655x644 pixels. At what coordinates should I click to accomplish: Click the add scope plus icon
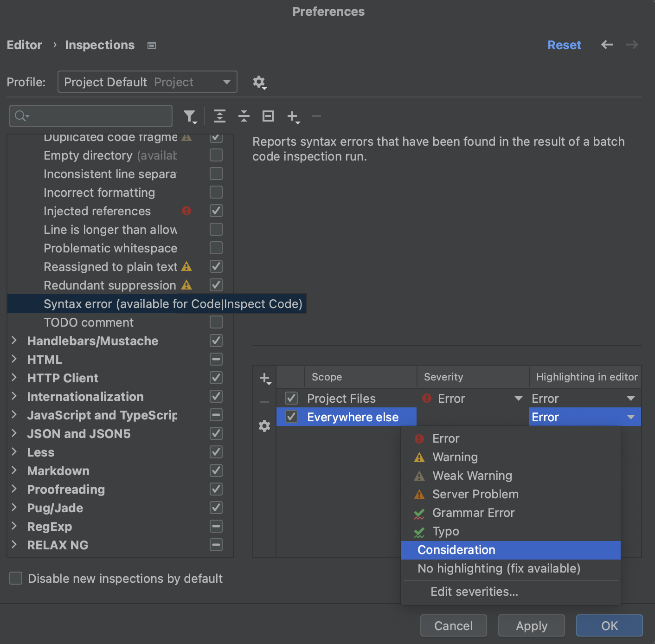coord(265,378)
